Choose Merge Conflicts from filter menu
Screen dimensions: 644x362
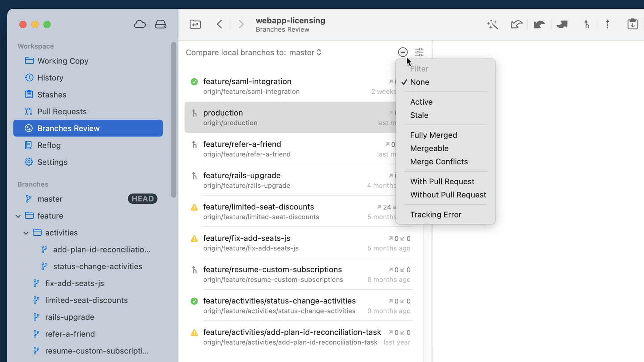click(439, 162)
